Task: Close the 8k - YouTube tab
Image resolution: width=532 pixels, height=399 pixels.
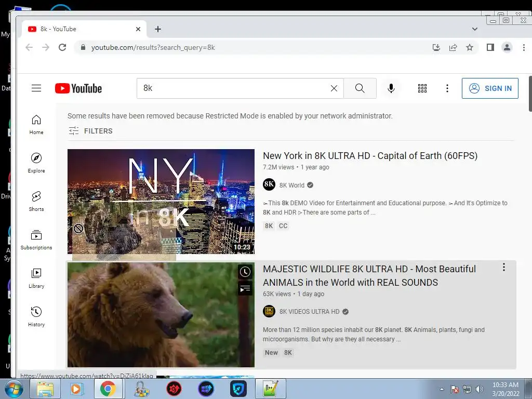Action: (138, 29)
